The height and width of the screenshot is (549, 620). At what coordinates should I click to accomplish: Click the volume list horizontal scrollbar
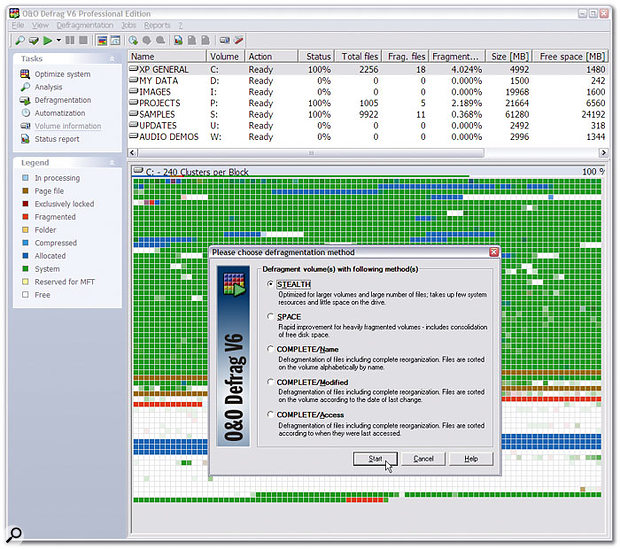click(x=311, y=153)
